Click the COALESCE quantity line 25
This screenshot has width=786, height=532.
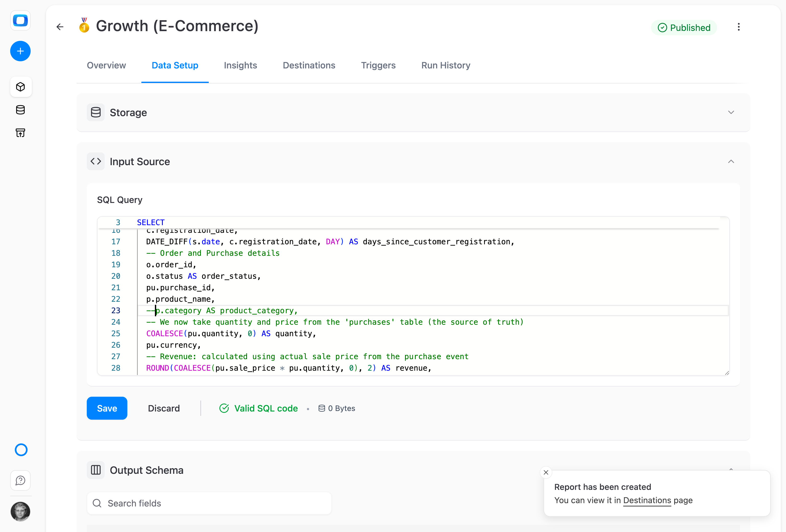click(x=231, y=334)
